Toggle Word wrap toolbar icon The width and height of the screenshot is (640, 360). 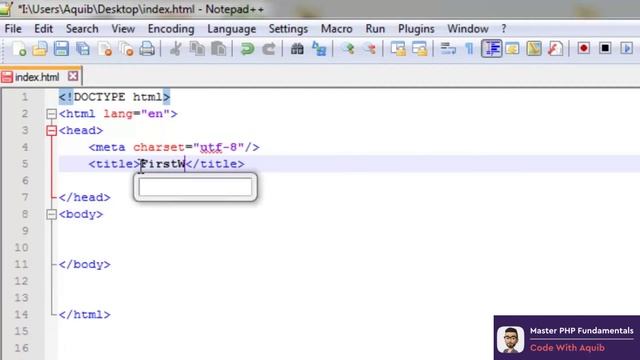point(448,49)
